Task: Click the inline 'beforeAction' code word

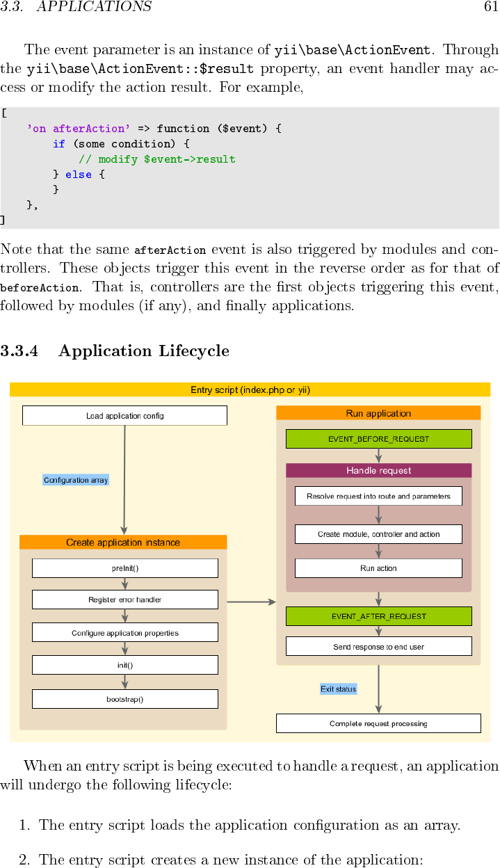Action: click(x=40, y=288)
